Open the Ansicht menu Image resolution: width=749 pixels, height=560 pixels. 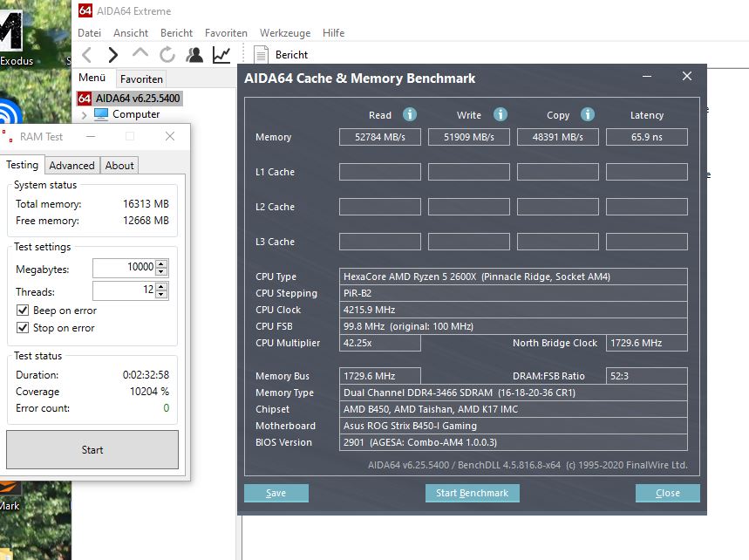[x=131, y=33]
